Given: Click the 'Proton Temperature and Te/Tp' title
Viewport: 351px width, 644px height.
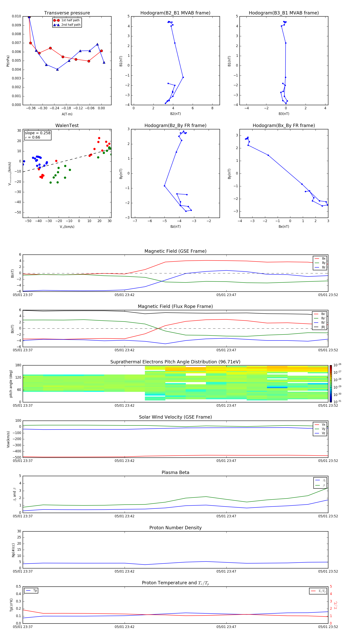Looking at the screenshot, I should pos(175,583).
